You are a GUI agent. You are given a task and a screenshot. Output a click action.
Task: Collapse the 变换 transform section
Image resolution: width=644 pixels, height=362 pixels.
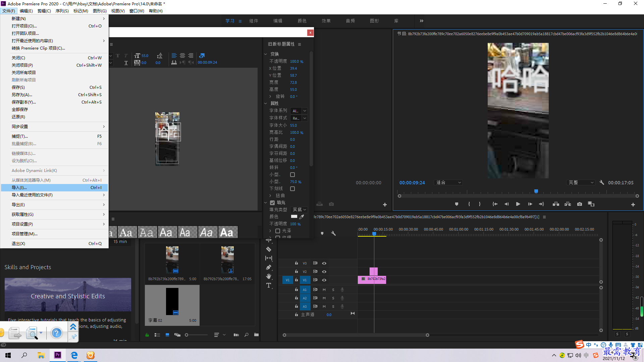click(x=266, y=54)
